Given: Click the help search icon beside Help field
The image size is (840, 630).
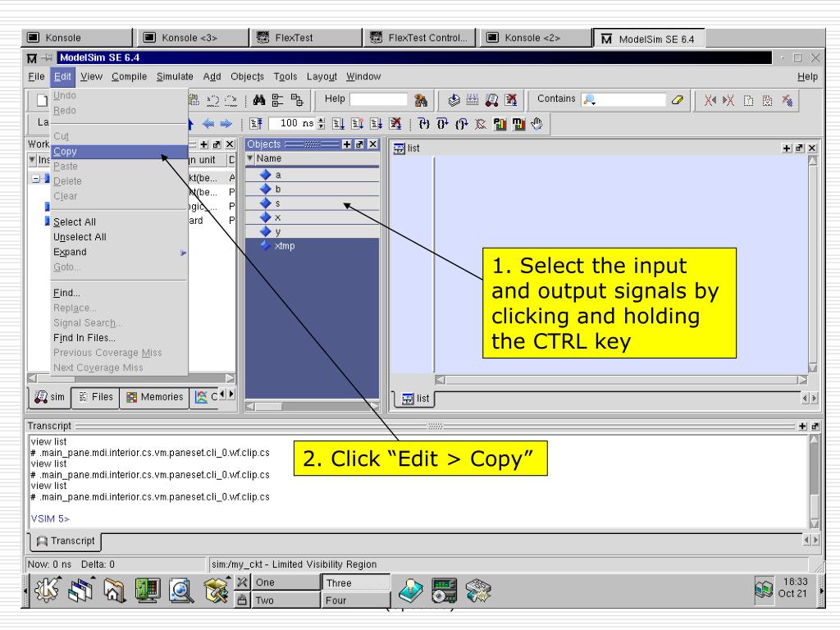Looking at the screenshot, I should (421, 99).
